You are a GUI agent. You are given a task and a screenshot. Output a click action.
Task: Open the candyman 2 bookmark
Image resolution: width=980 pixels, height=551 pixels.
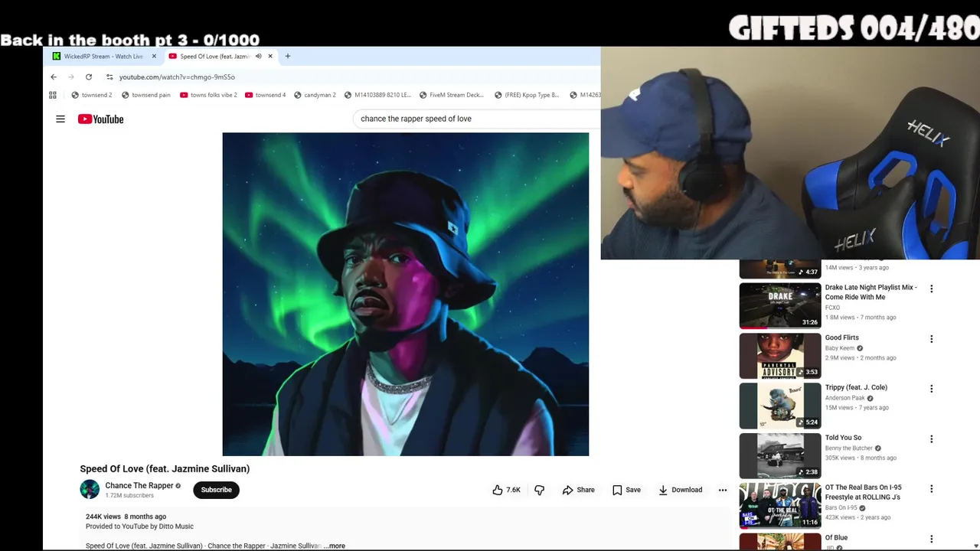tap(315, 95)
